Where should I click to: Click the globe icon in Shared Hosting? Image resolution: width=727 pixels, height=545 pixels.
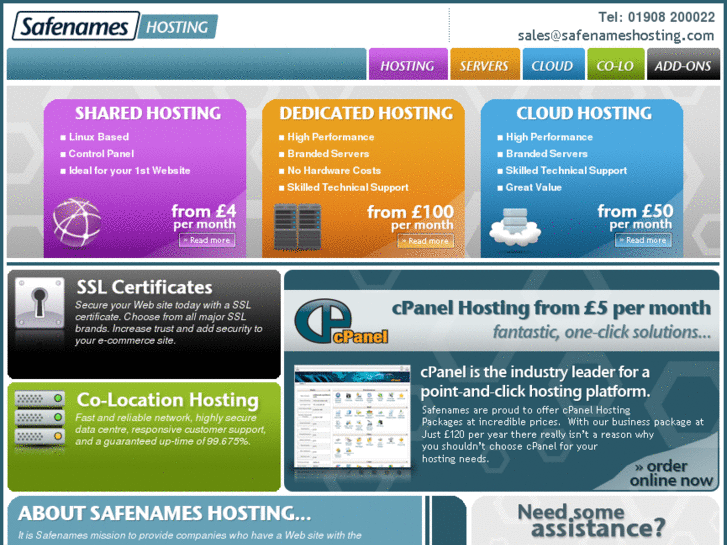(77, 222)
